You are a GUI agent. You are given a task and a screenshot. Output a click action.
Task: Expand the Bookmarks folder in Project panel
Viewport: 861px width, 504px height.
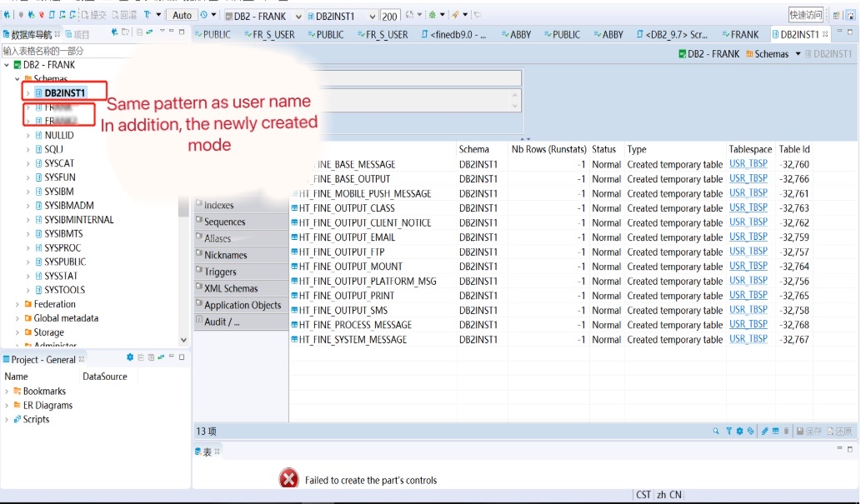(8, 392)
